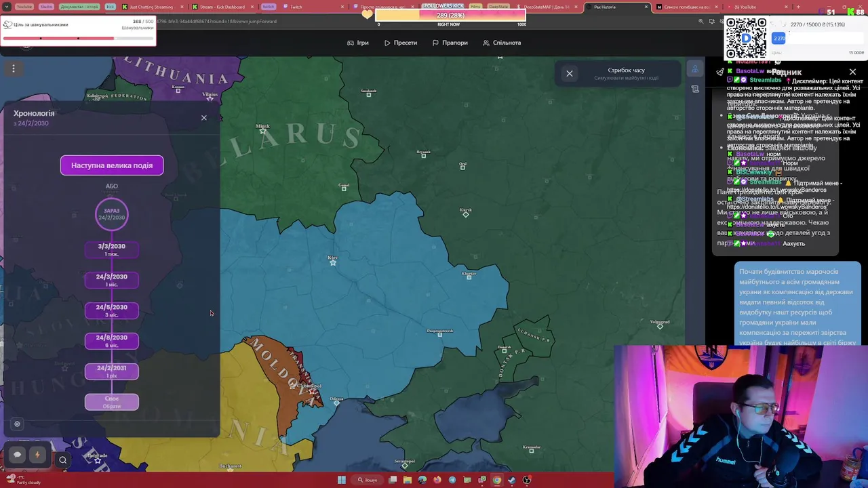Click the Minsk capital star marker

(263, 131)
